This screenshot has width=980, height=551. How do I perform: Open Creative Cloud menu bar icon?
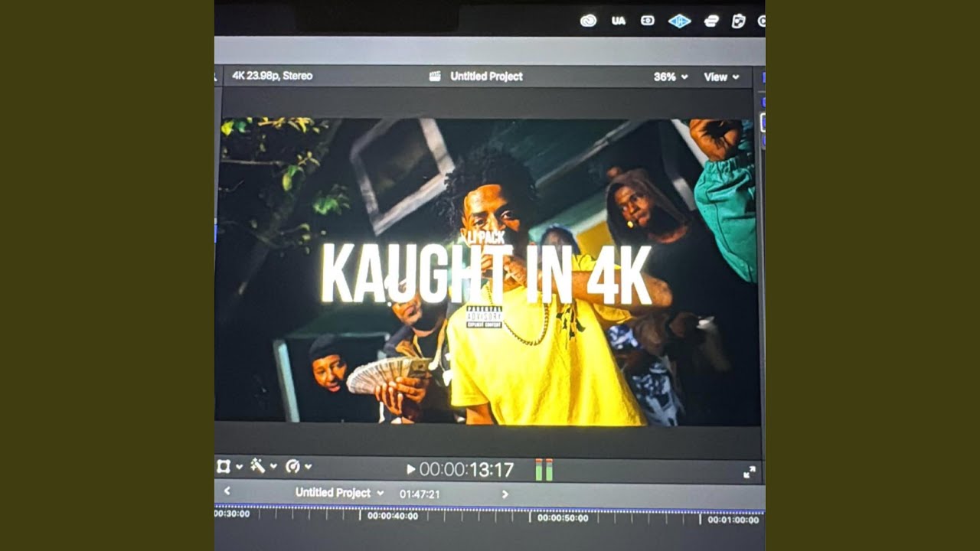[588, 21]
